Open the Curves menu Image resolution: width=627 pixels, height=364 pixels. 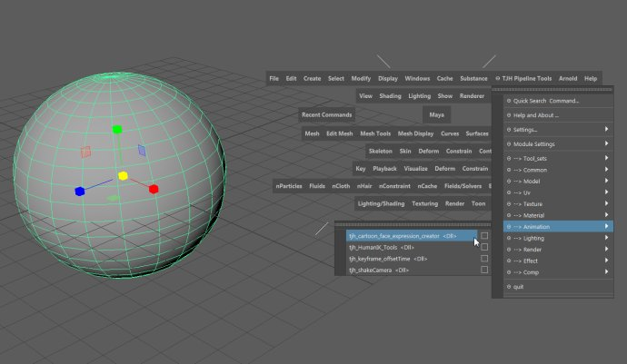coord(450,133)
